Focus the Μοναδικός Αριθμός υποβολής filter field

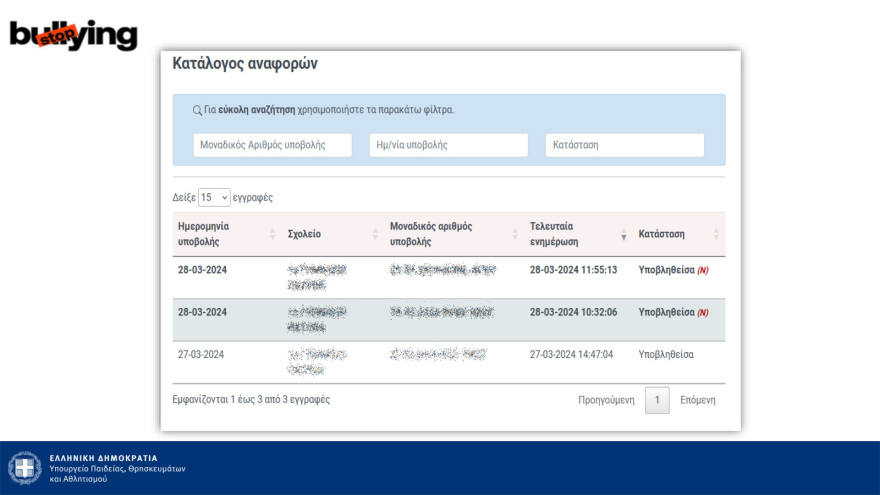pos(272,145)
